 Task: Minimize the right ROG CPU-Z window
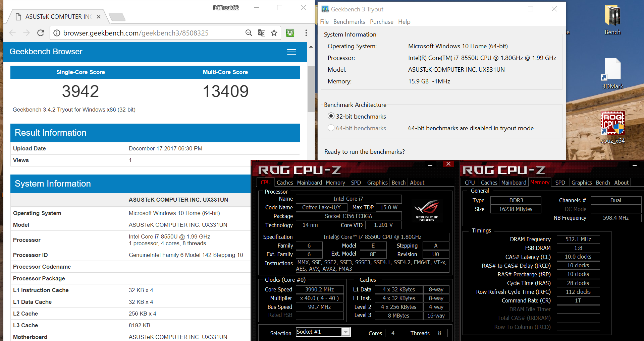click(635, 165)
